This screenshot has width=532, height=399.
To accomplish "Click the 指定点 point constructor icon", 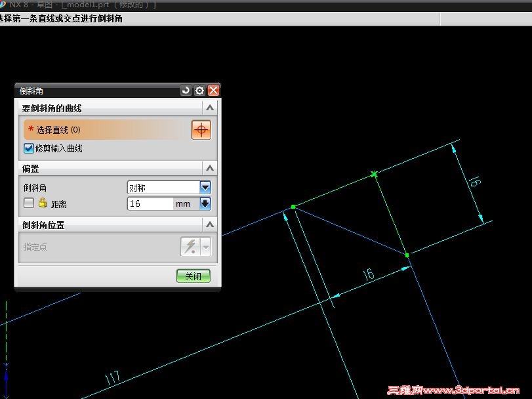I will [190, 247].
